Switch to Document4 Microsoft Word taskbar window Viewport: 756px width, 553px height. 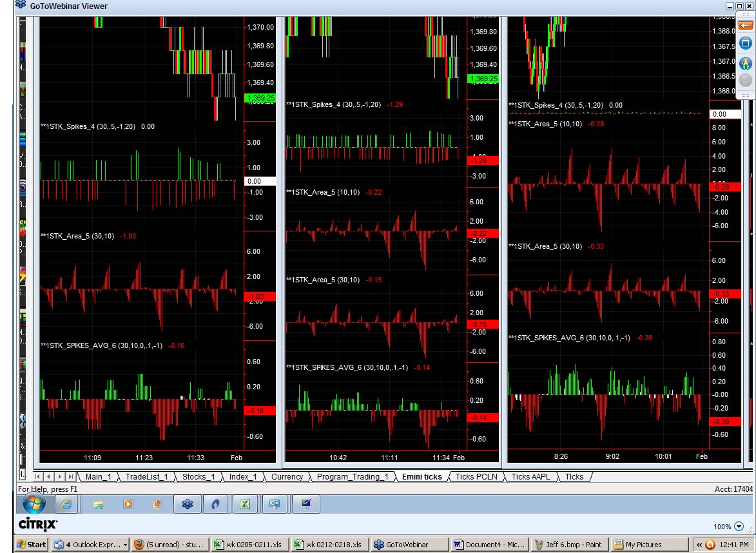pos(490,545)
